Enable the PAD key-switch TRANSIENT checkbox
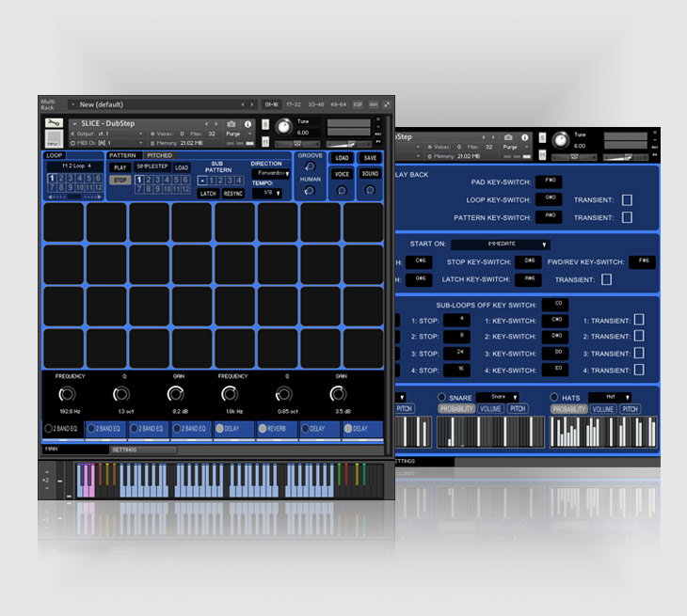The height and width of the screenshot is (616, 687). (x=627, y=199)
